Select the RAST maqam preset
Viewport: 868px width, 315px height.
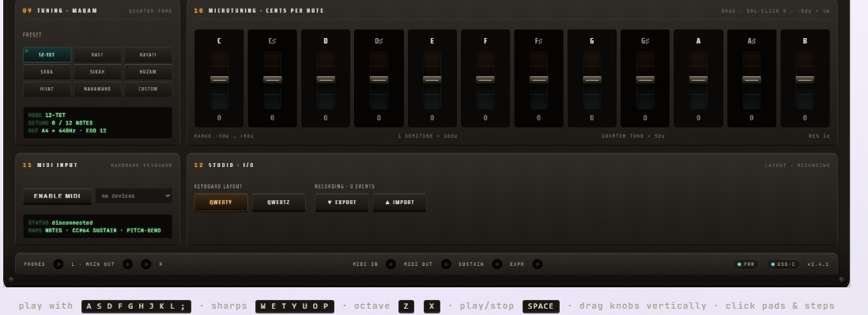point(97,55)
